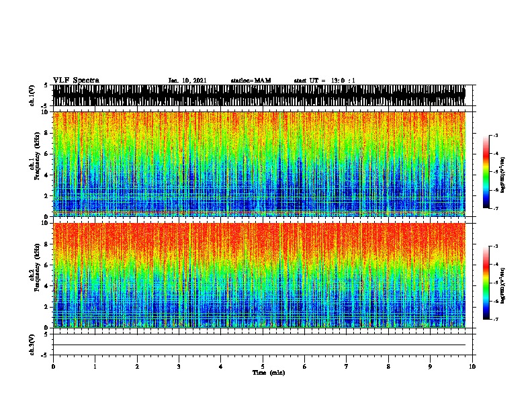Click the "ch.1(V)" waveform axis label
The width and height of the screenshot is (532, 411).
click(32, 95)
